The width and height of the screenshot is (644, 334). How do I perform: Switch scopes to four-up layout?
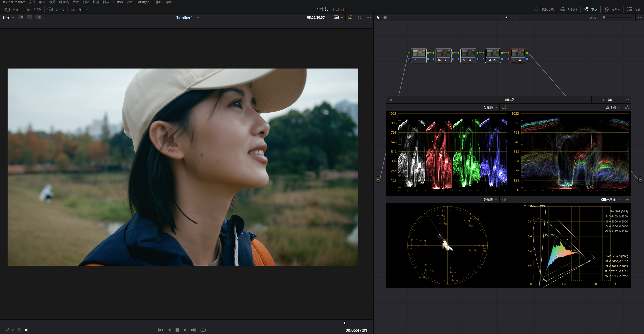pyautogui.click(x=610, y=100)
